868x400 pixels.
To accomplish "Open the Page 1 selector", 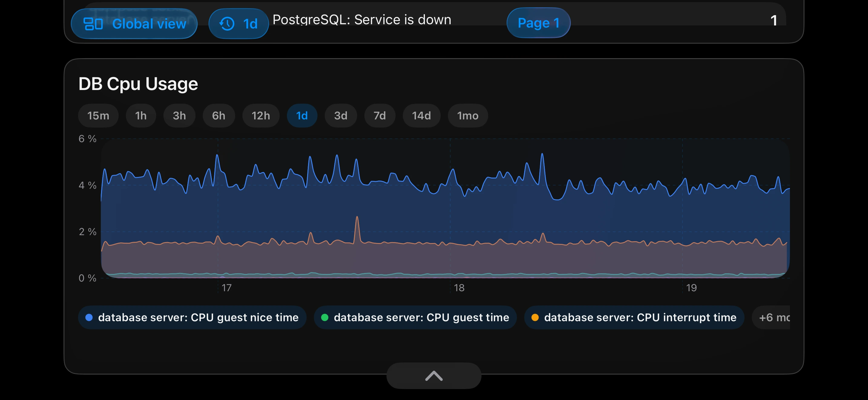I will tap(538, 23).
